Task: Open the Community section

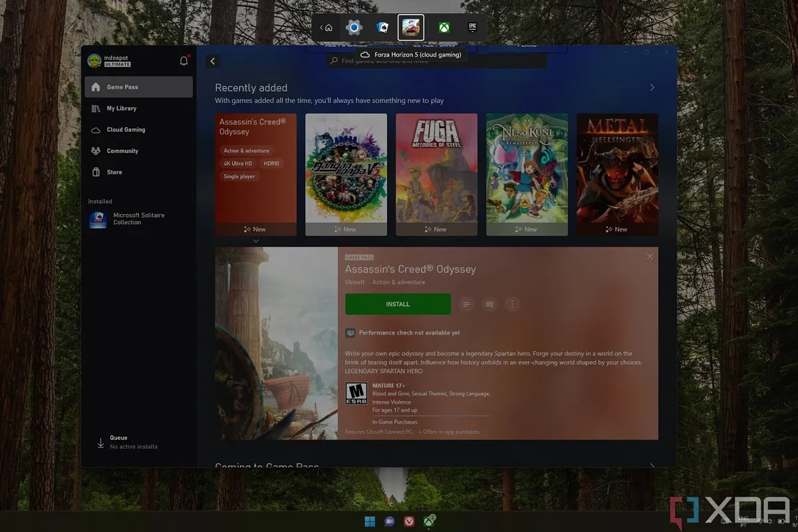Action: (139, 151)
